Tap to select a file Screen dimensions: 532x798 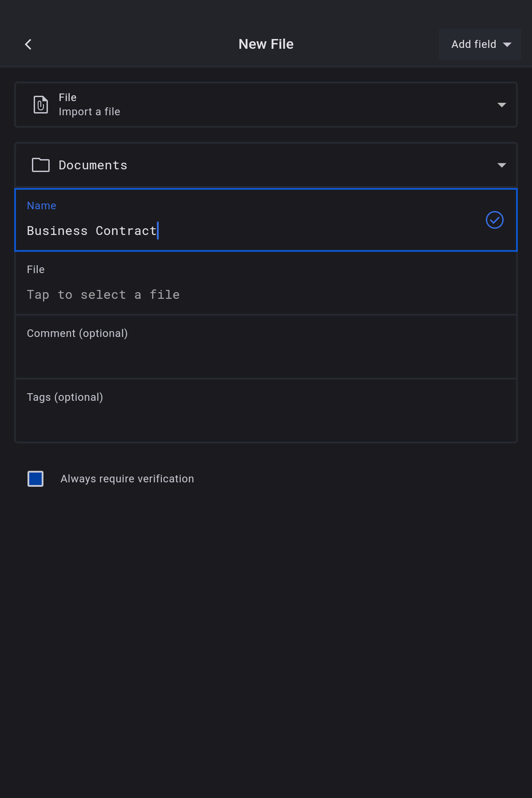point(103,295)
